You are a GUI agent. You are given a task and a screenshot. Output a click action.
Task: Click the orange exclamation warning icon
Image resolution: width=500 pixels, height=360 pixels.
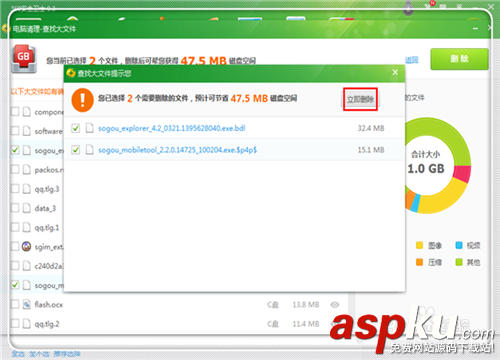pyautogui.click(x=82, y=100)
